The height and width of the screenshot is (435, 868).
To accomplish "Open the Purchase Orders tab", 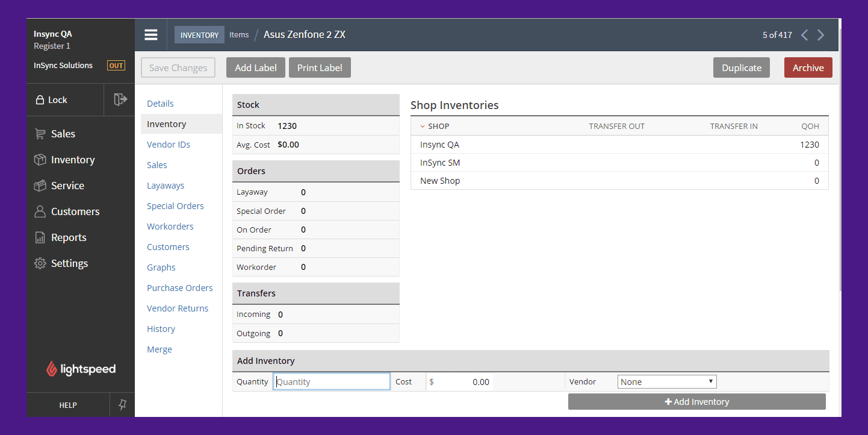I will (180, 288).
